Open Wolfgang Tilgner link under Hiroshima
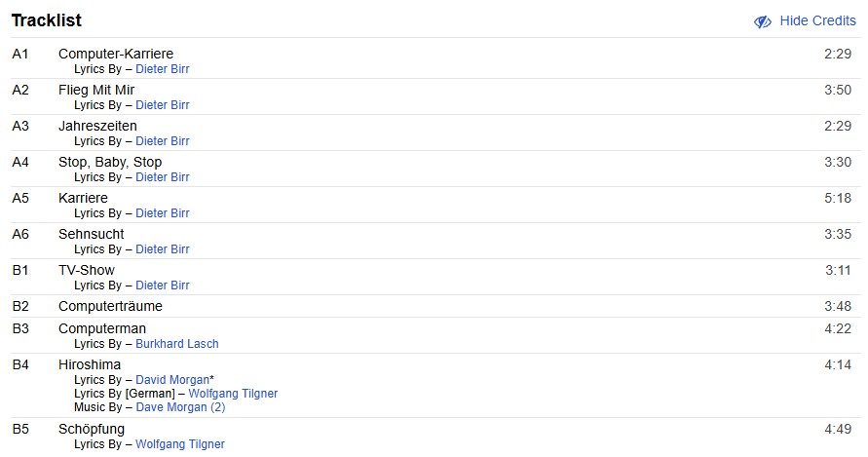 (x=232, y=394)
